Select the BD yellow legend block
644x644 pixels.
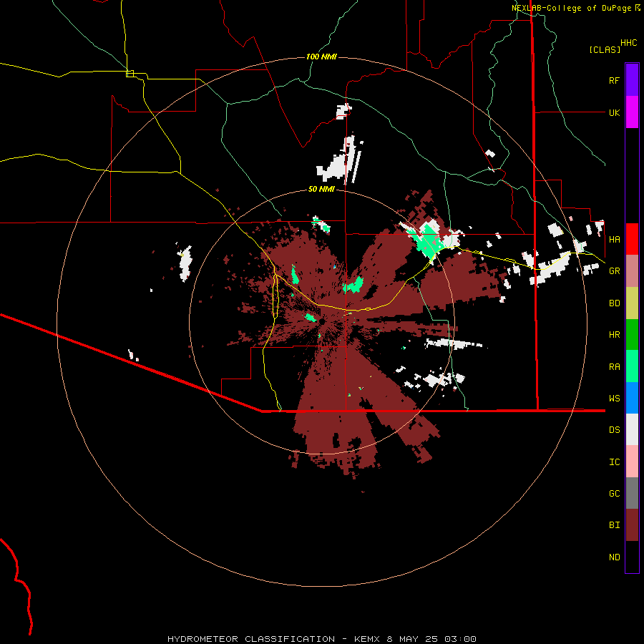[632, 303]
